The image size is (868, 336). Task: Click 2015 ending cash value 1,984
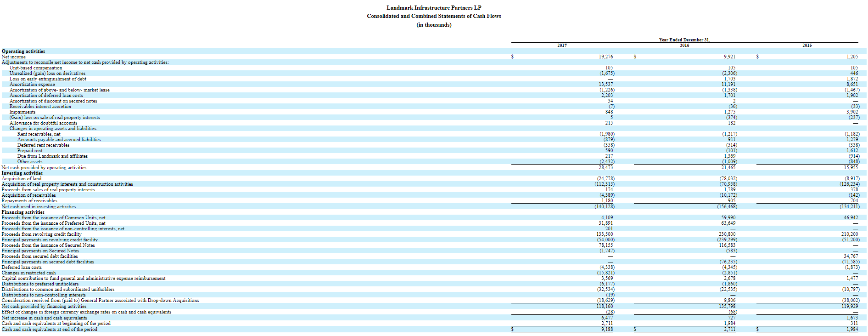point(852,329)
